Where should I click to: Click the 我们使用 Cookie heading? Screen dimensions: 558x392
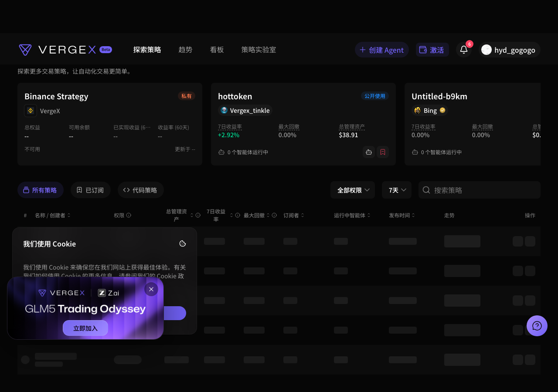click(x=49, y=244)
